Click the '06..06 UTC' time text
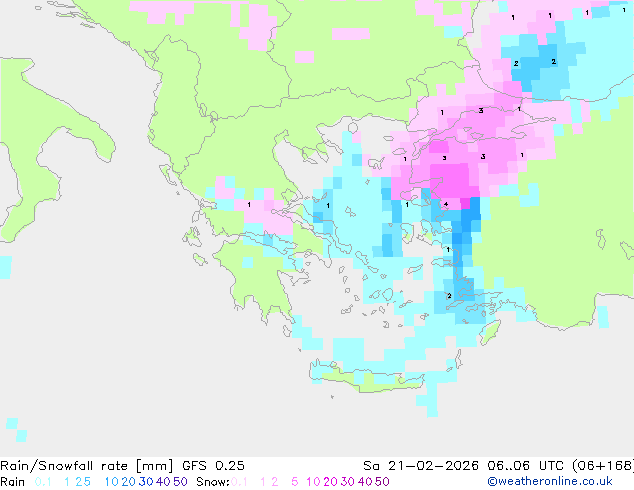Image resolution: width=634 pixels, height=490 pixels. [x=525, y=466]
